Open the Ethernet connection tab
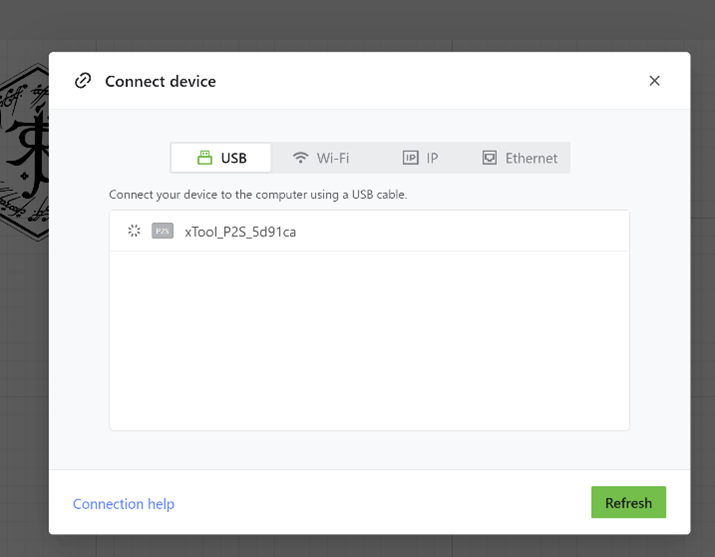Viewport: 715px width, 557px height. click(x=520, y=158)
